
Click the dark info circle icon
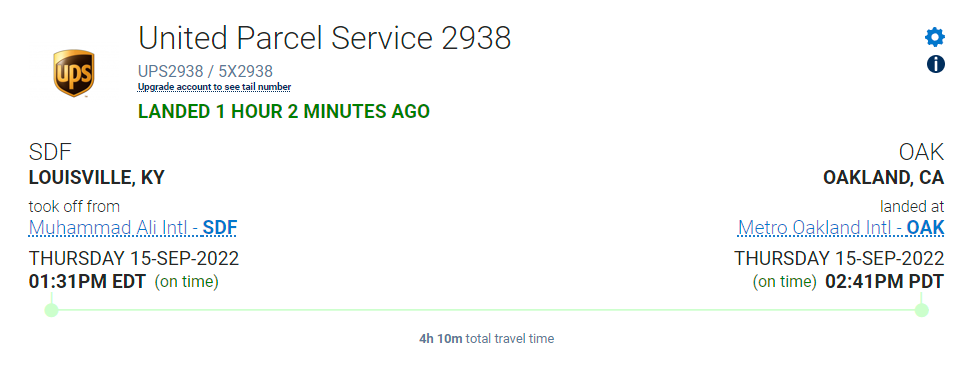(x=936, y=63)
